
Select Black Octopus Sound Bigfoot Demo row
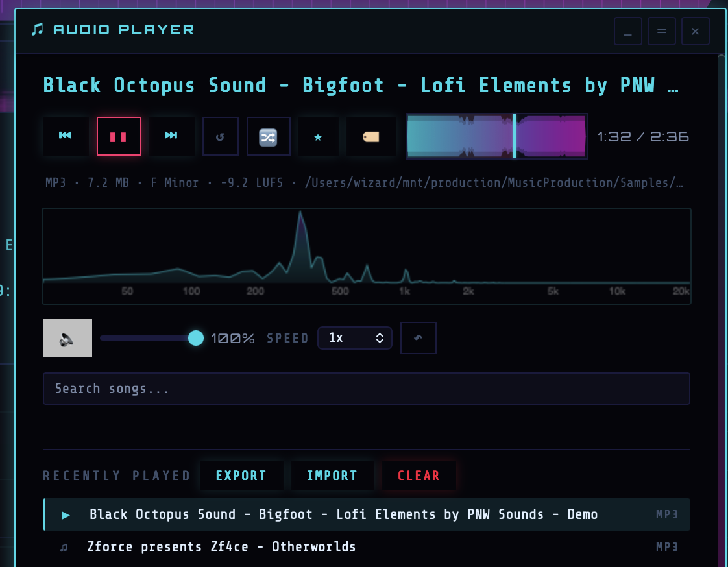coord(367,514)
